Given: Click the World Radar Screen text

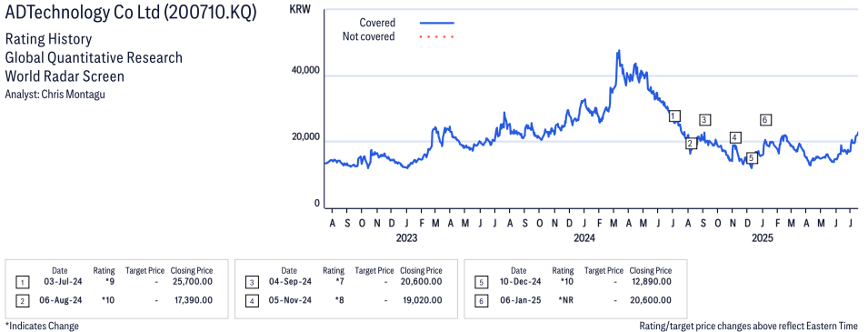Looking at the screenshot, I should point(65,75).
